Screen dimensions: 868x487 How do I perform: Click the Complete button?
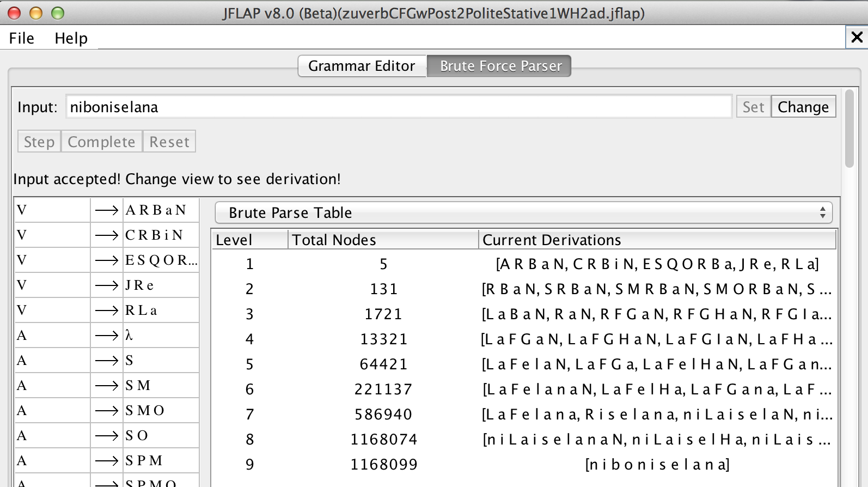102,142
